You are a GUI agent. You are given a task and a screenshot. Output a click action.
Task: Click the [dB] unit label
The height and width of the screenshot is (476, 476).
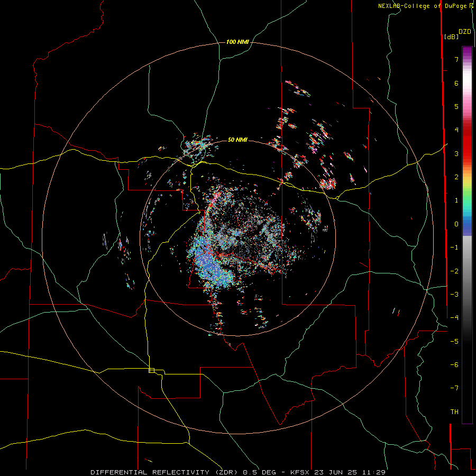[x=451, y=36]
